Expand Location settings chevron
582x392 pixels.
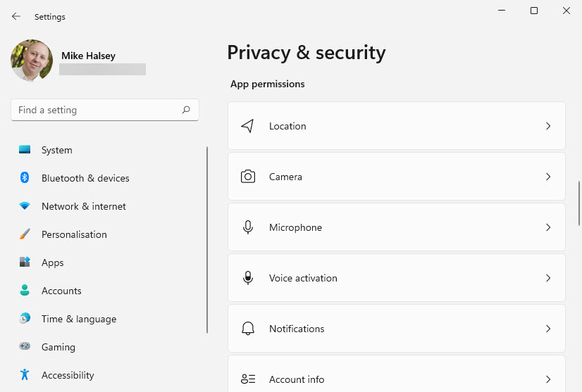tap(548, 126)
